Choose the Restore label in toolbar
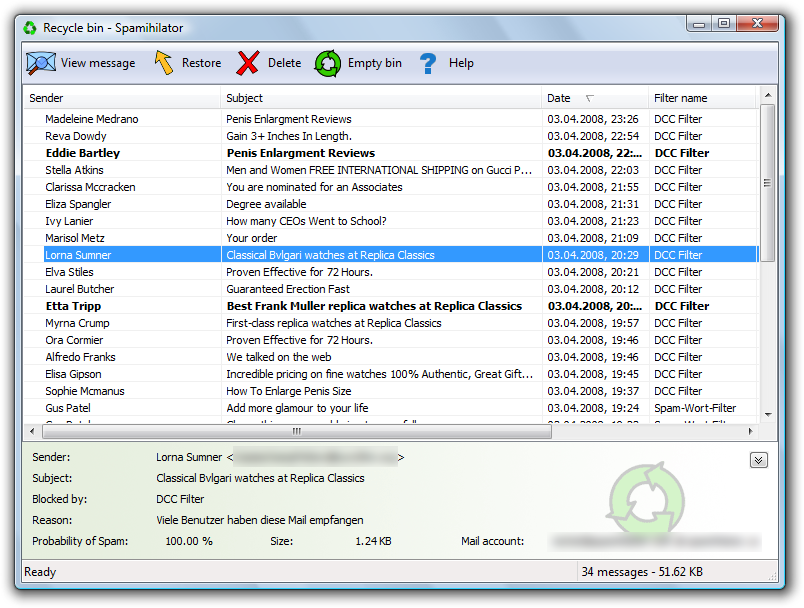 pyautogui.click(x=202, y=63)
